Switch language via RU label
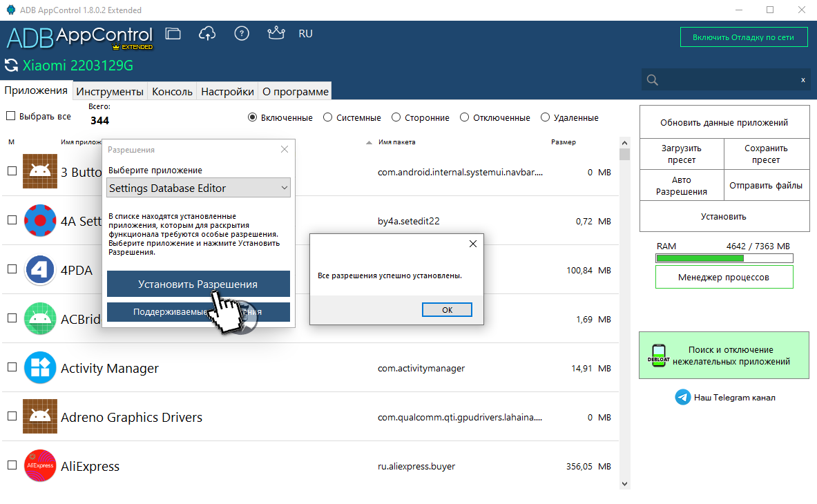This screenshot has height=504, width=817. (305, 34)
